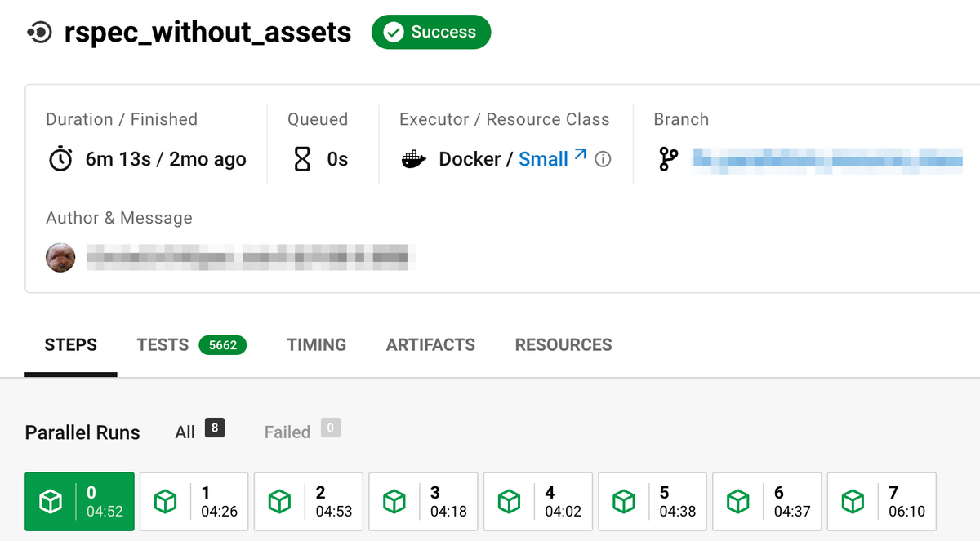Click the hourglass queued icon
The width and height of the screenshot is (980, 541).
click(x=302, y=159)
